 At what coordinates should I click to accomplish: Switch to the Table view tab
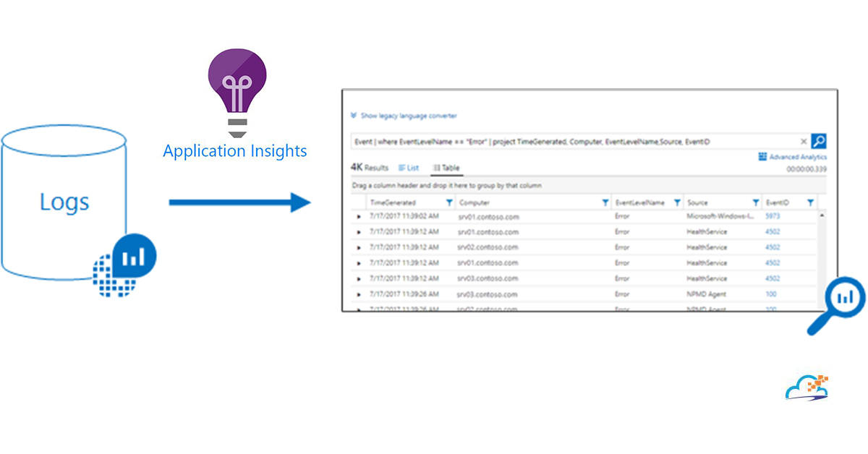point(446,168)
